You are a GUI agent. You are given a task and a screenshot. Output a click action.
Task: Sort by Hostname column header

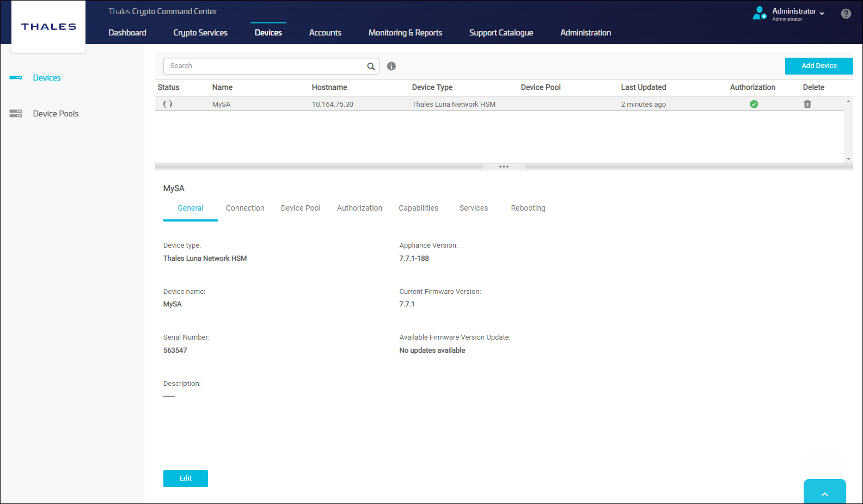click(x=329, y=87)
